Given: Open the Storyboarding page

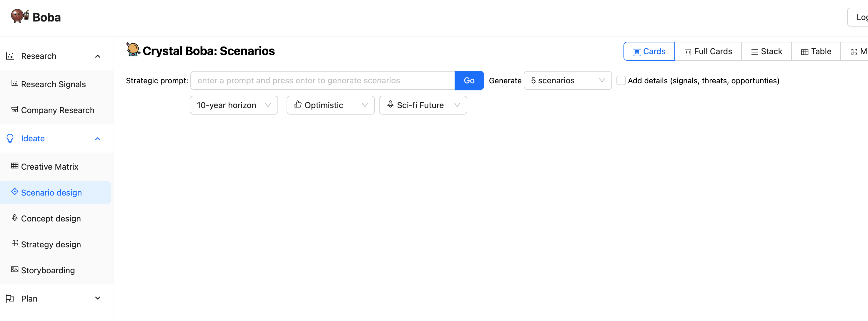Looking at the screenshot, I should pos(47,270).
